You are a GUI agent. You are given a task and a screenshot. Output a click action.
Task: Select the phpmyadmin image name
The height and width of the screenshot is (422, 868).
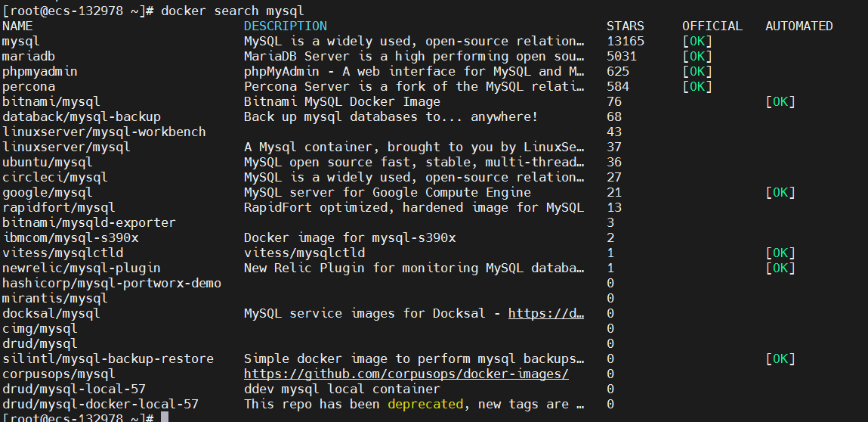click(40, 72)
